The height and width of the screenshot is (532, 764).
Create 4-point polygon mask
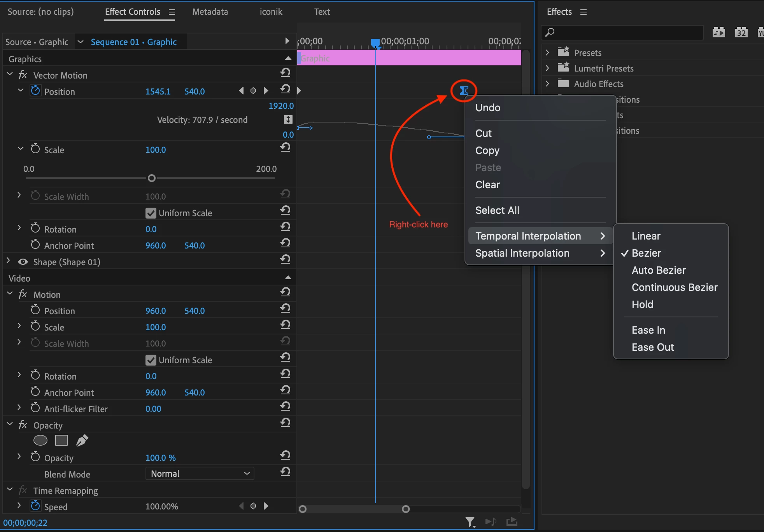(x=61, y=440)
